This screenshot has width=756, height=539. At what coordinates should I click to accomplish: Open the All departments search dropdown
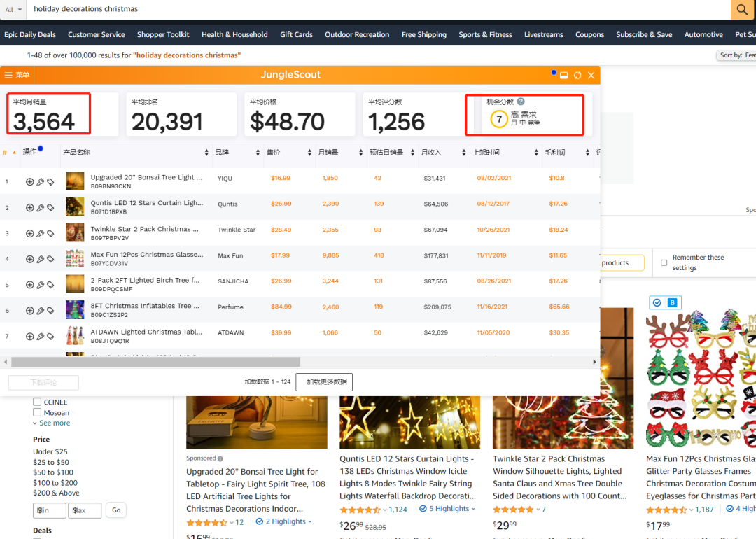click(x=13, y=9)
